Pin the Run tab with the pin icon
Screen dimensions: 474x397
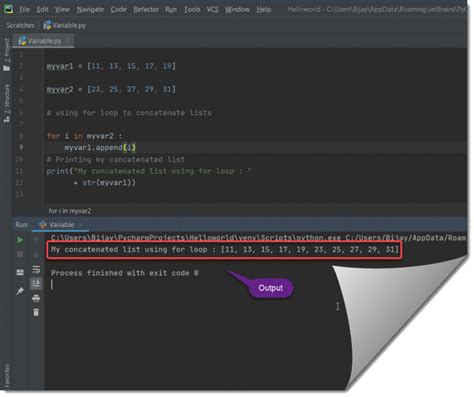(x=20, y=291)
